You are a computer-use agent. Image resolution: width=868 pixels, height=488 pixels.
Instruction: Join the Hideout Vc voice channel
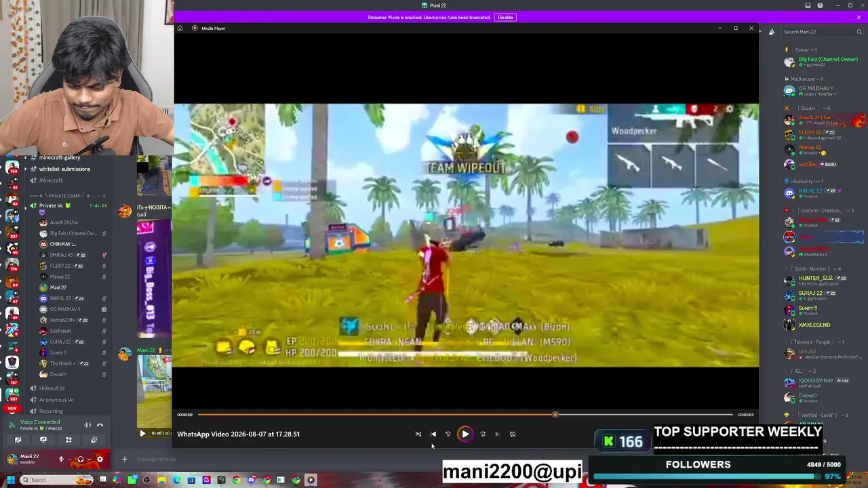click(52, 388)
